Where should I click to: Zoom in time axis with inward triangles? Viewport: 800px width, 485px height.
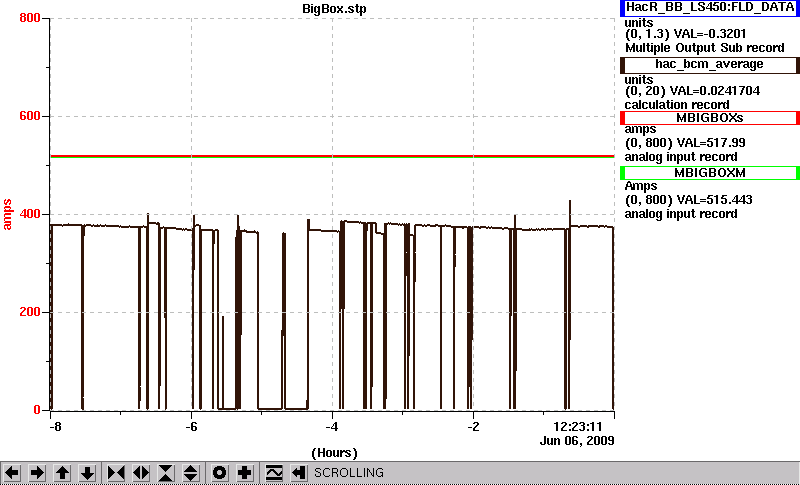tap(116, 473)
